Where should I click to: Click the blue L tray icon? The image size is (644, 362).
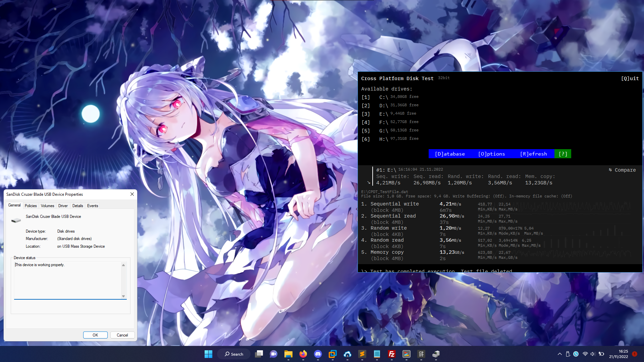(x=576, y=354)
